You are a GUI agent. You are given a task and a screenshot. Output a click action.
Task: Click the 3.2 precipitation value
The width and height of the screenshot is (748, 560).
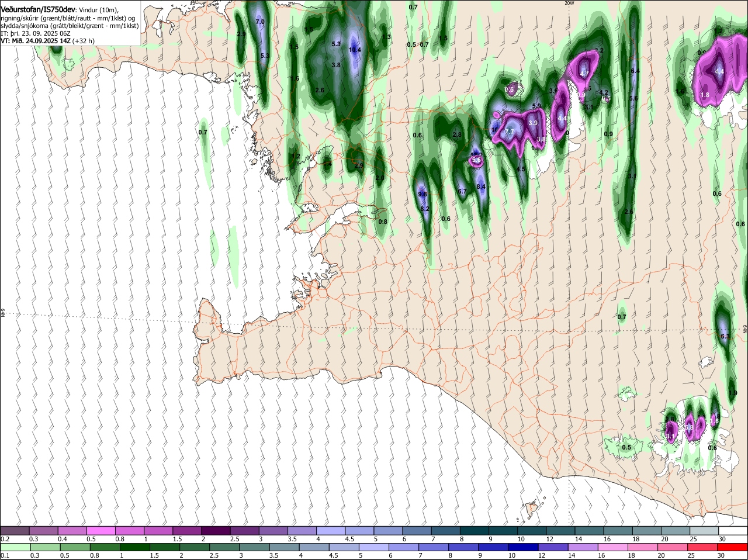pyautogui.click(x=598, y=50)
